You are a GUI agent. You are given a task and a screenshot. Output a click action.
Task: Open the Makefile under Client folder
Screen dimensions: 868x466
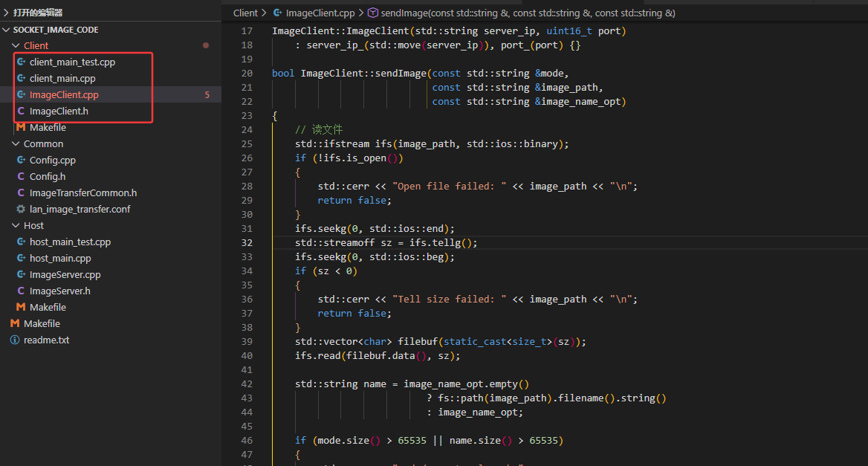point(48,127)
